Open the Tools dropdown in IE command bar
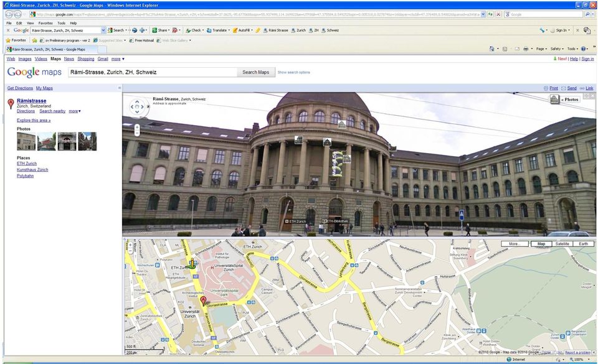Screen dimensions: 598x364 coord(572,49)
